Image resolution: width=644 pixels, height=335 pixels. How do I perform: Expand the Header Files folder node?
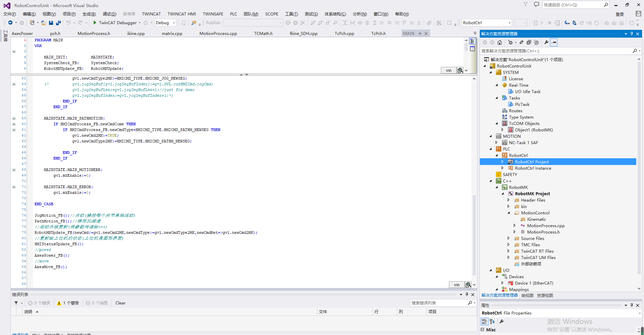tap(509, 200)
